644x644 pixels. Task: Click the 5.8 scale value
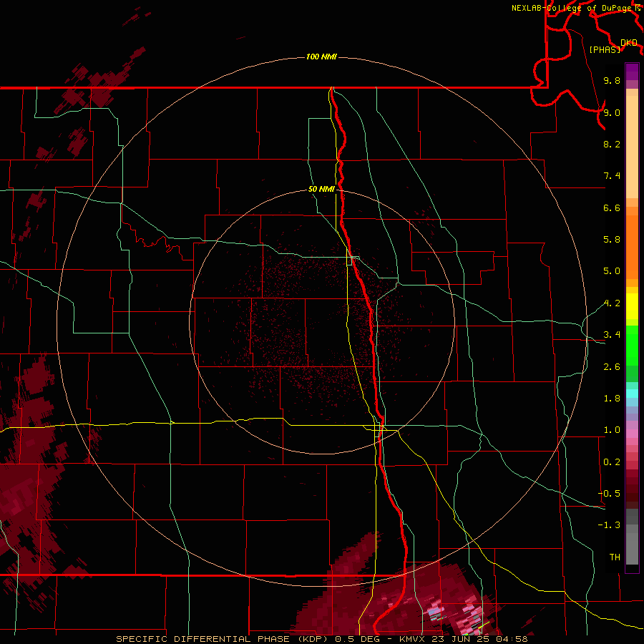coord(612,240)
